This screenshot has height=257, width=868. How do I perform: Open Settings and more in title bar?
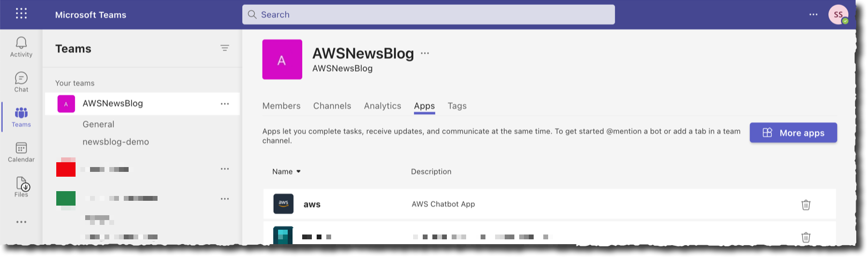pyautogui.click(x=813, y=14)
